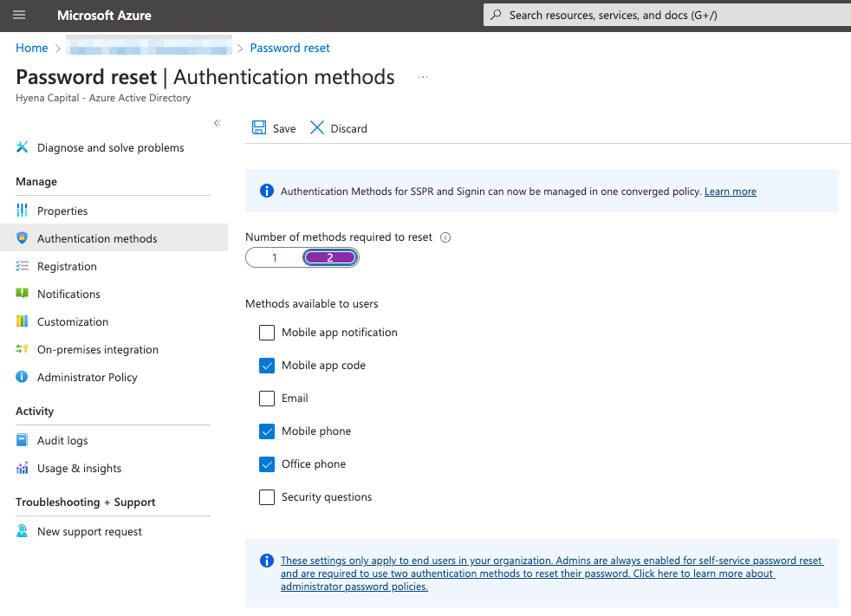Open On-premises integration

tap(98, 349)
